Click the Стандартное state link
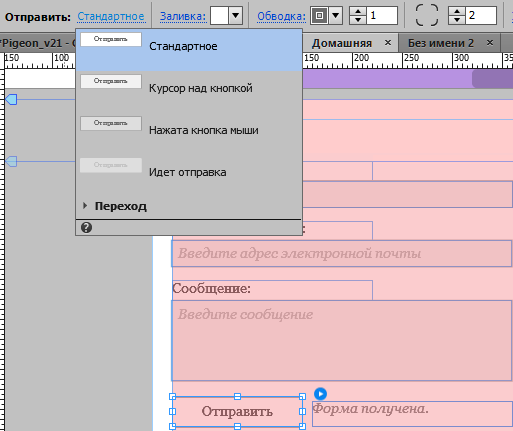This screenshot has width=513, height=431. [x=111, y=16]
